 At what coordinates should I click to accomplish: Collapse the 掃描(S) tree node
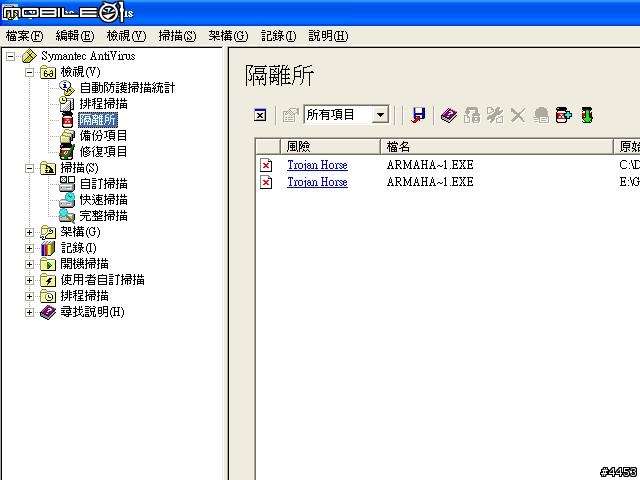[x=29, y=168]
